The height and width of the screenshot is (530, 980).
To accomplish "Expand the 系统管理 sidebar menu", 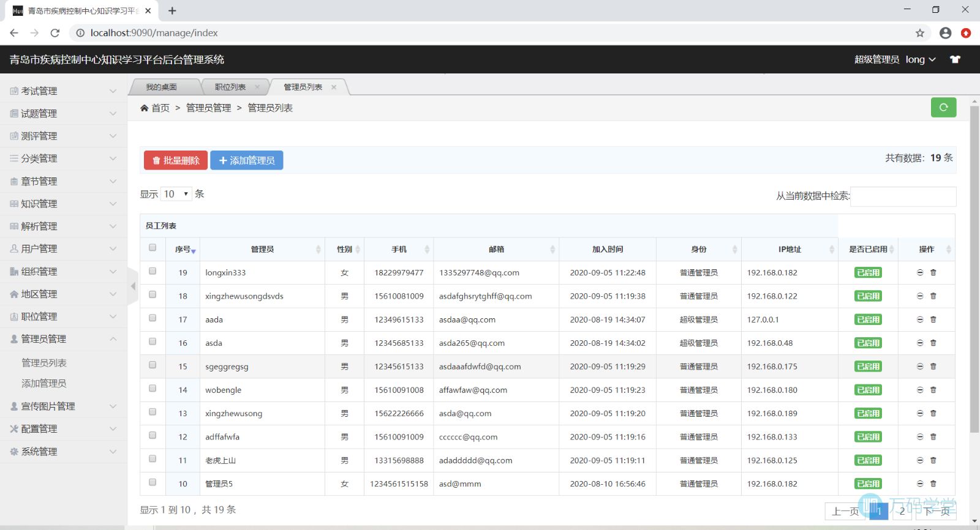I will point(64,451).
